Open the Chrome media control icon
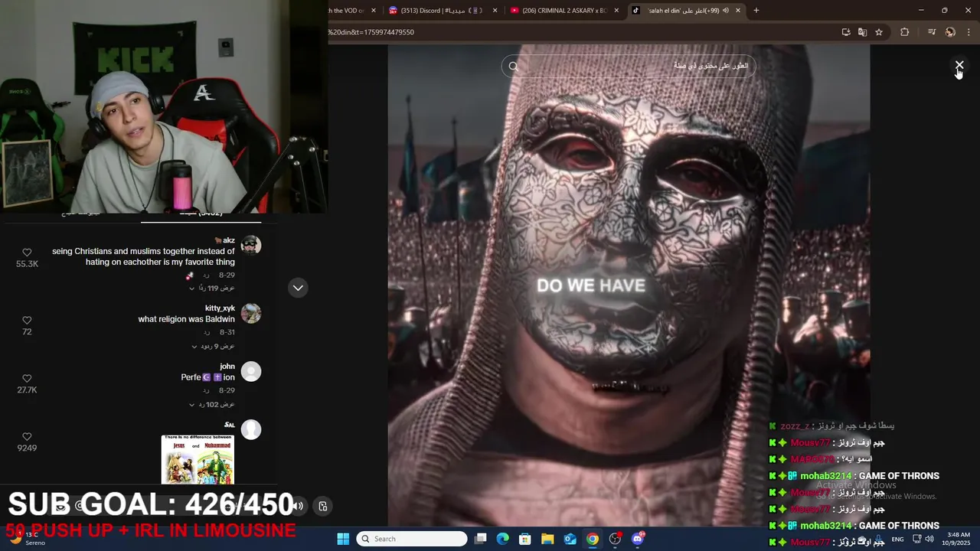 click(932, 32)
